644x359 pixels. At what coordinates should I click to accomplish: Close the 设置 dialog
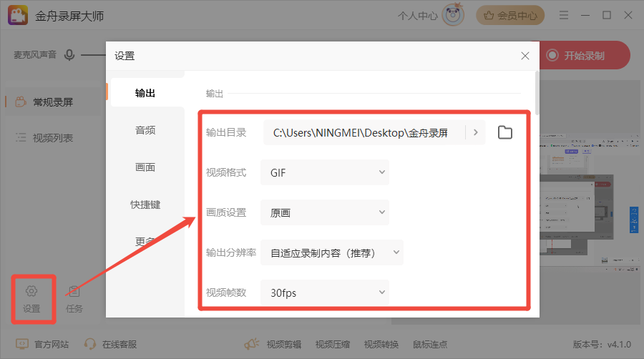pyautogui.click(x=525, y=56)
